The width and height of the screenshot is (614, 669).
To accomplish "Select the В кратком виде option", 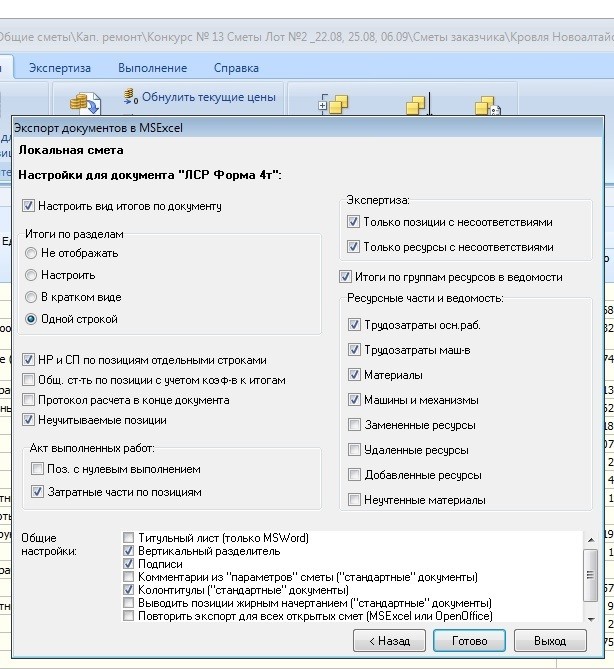I will point(31,297).
